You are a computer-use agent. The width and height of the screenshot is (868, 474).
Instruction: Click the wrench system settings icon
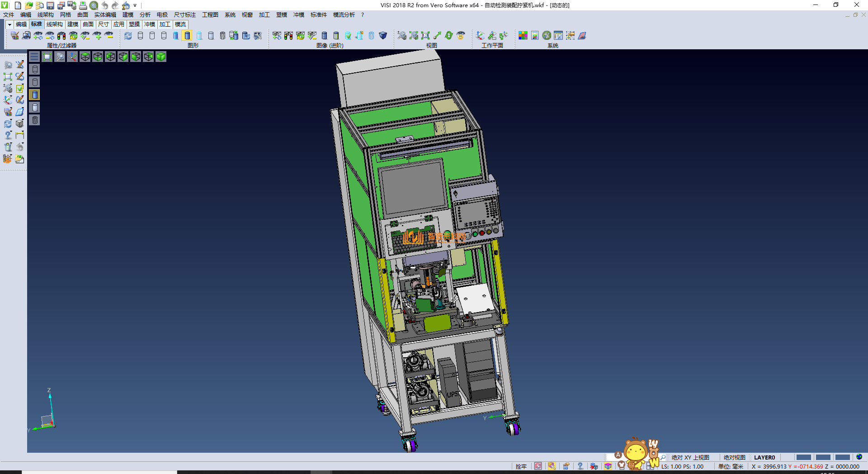click(x=547, y=35)
